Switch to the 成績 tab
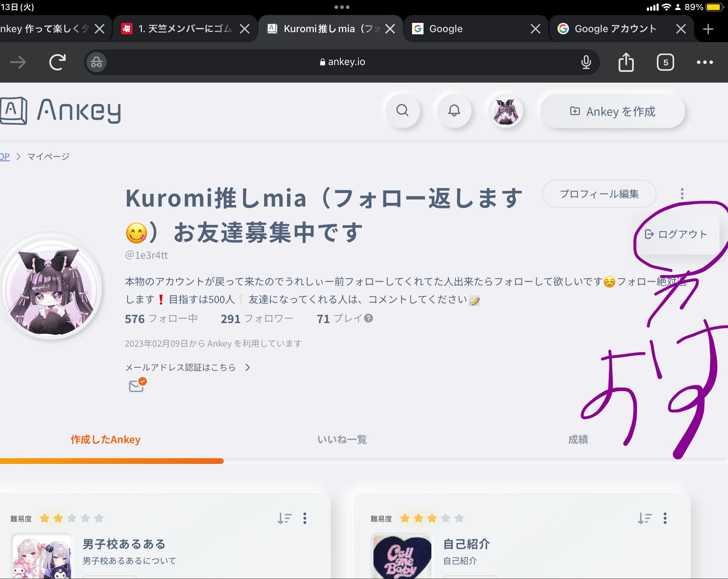Viewport: 728px width, 579px height. (578, 439)
